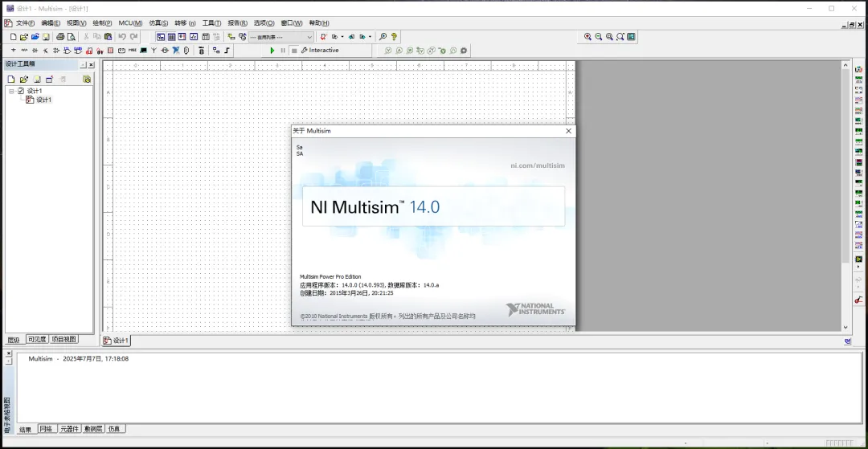Click the Stop simulation button
Image resolution: width=868 pixels, height=449 pixels.
click(x=294, y=51)
